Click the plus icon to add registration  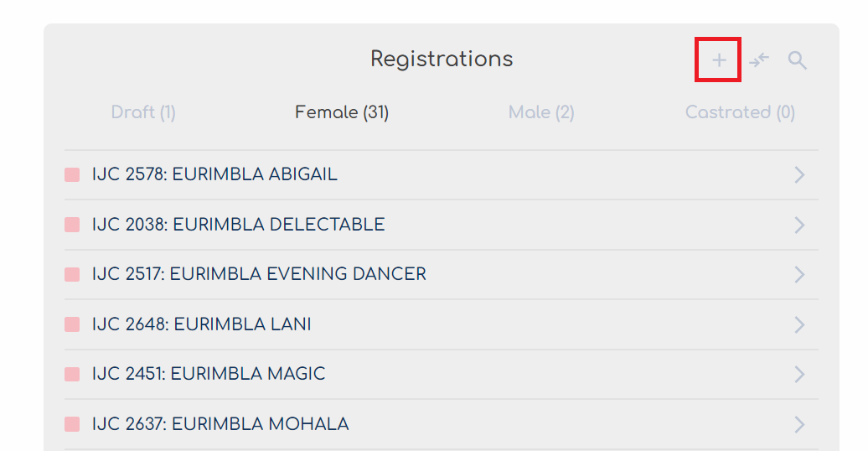pos(719,60)
